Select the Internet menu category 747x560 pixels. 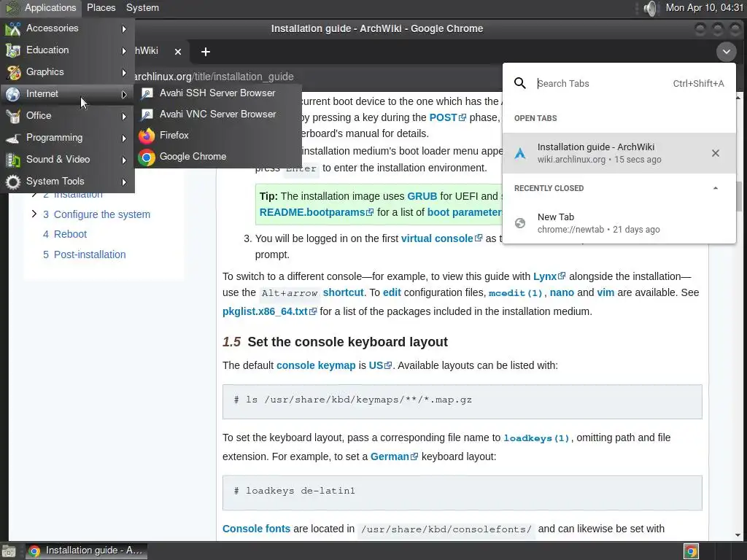tap(67, 94)
